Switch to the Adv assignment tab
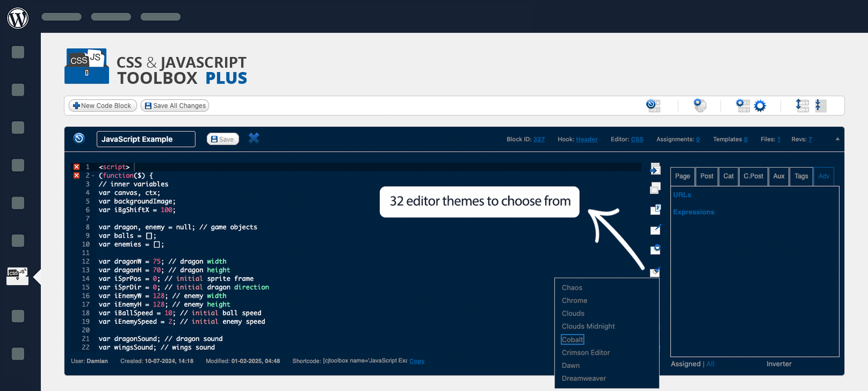The image size is (868, 391). coord(824,176)
